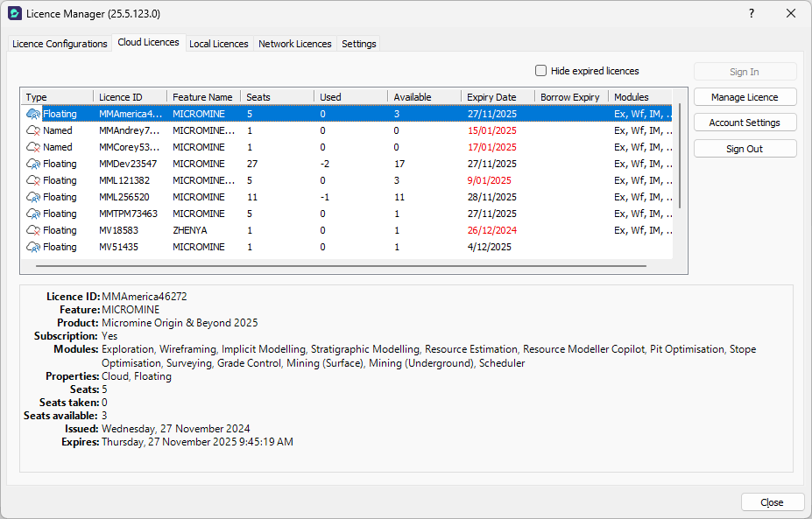812x519 pixels.
Task: Select the Cloud Licences tab
Action: click(148, 42)
